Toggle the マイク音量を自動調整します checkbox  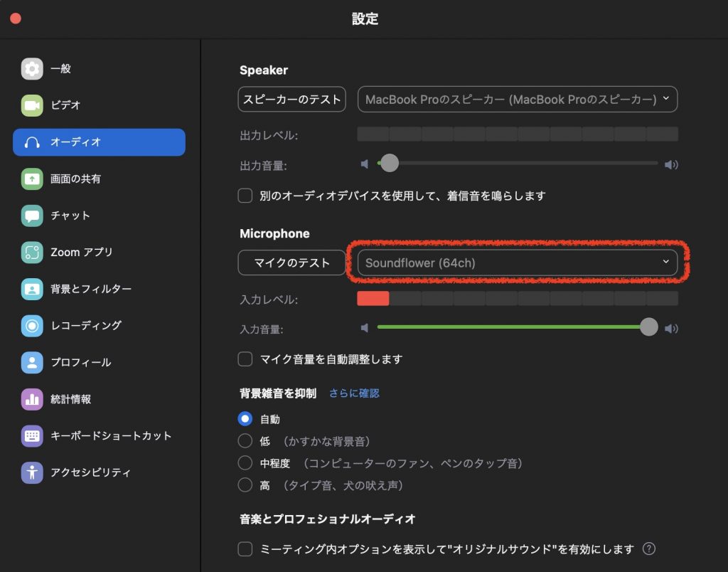coord(245,359)
